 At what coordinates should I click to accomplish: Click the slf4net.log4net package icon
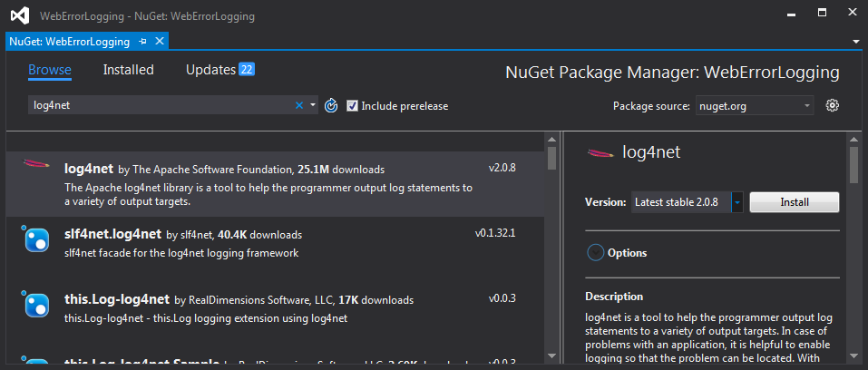tap(37, 239)
